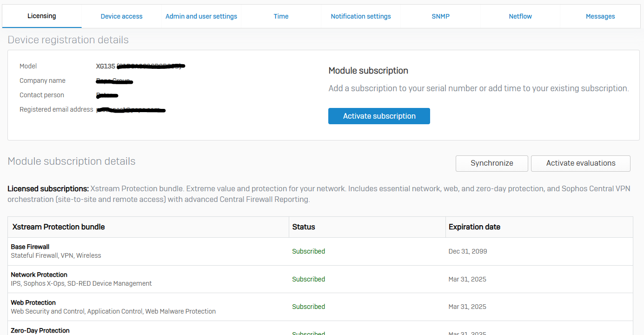This screenshot has height=335, width=644.
Task: Click the Xstream Protection bundle column header
Action: [58, 227]
